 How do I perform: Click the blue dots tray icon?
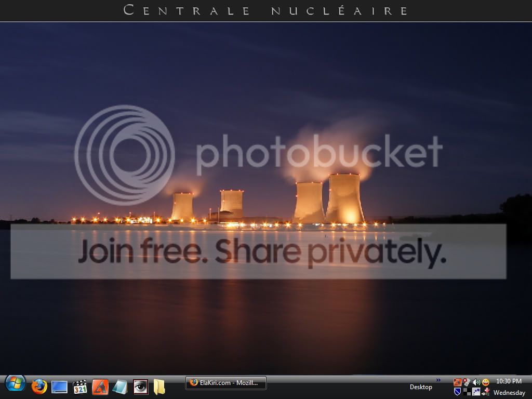pos(476,392)
